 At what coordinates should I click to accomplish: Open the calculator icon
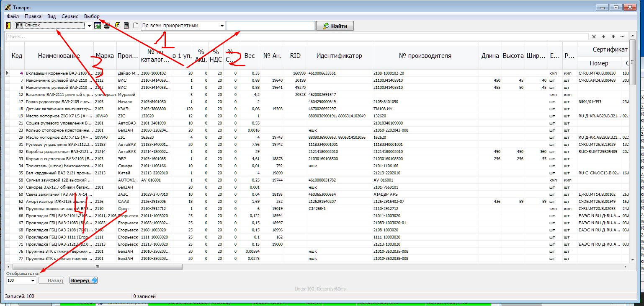click(126, 26)
